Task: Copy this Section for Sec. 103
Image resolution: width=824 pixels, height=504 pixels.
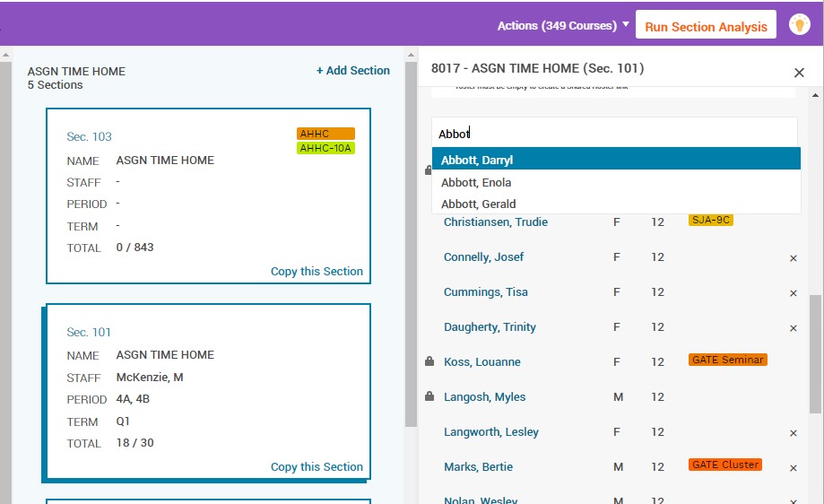Action: click(317, 272)
